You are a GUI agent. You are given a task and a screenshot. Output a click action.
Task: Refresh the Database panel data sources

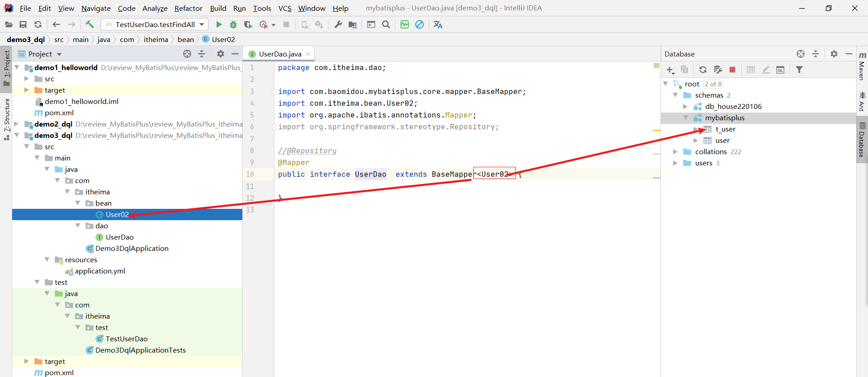click(x=703, y=70)
